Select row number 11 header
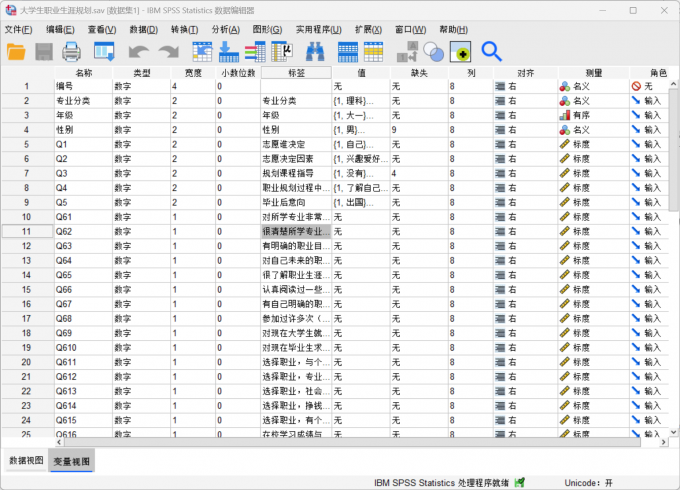Viewport: 680px width, 490px height. pos(27,231)
